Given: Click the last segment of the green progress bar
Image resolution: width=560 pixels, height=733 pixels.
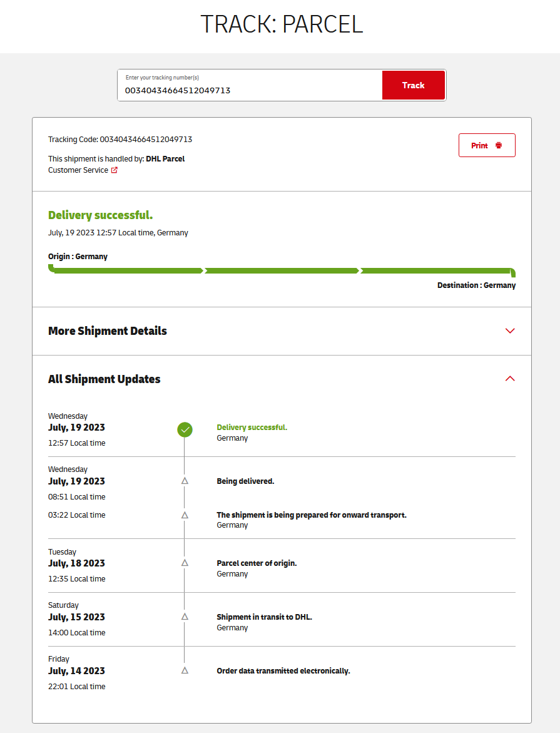Looking at the screenshot, I should click(x=436, y=271).
